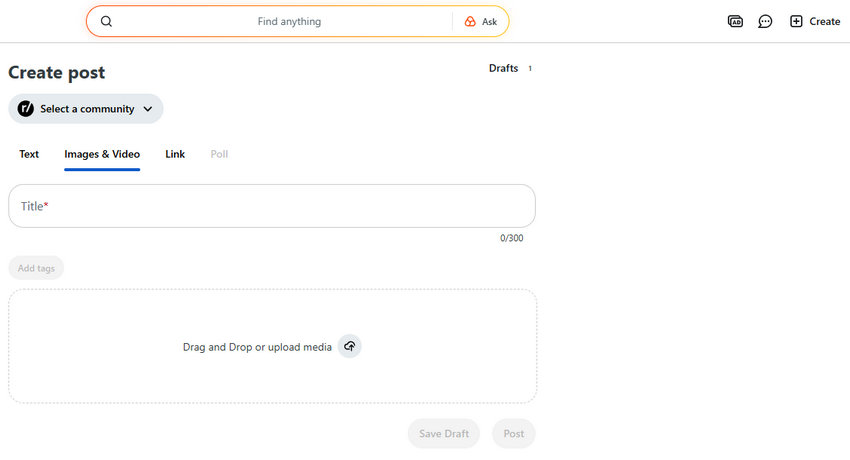Open the Ask assistant button
The width and height of the screenshot is (850, 460).
[481, 21]
